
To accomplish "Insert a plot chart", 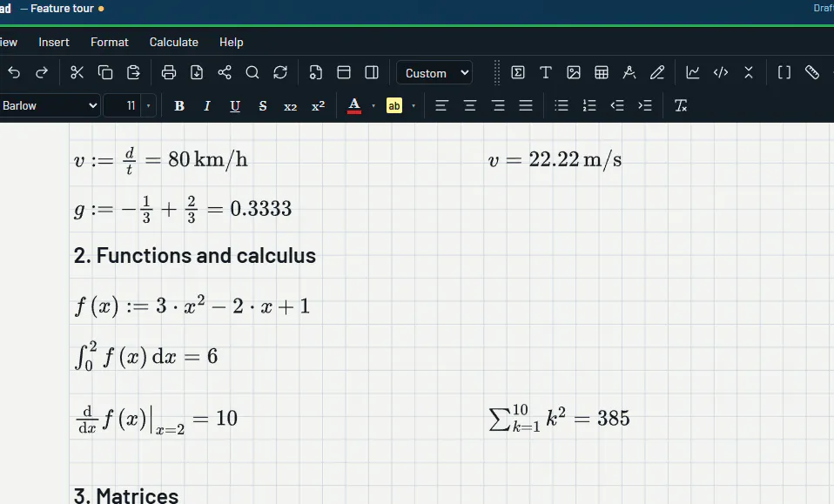I will (x=692, y=73).
